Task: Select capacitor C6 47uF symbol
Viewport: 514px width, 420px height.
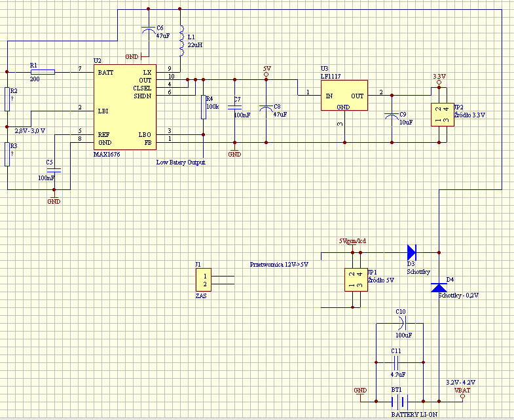Action: [x=149, y=30]
